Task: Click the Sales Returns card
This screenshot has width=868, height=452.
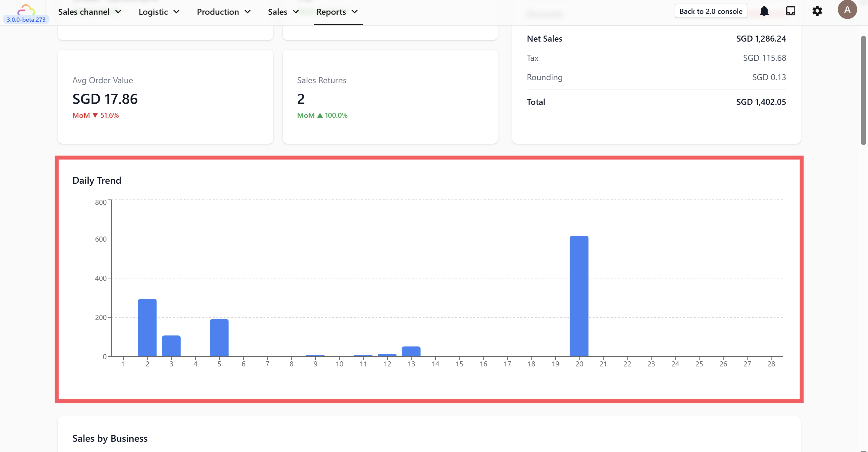Action: [x=390, y=97]
